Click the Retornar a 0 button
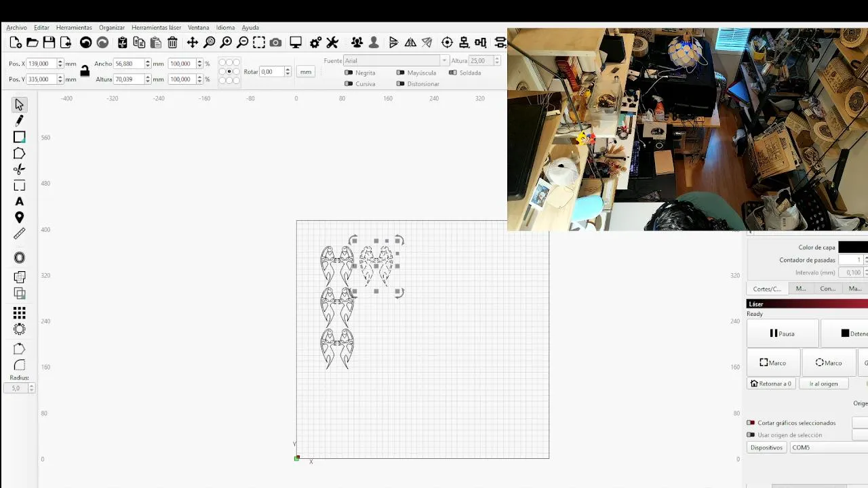The width and height of the screenshot is (868, 488). coord(771,384)
